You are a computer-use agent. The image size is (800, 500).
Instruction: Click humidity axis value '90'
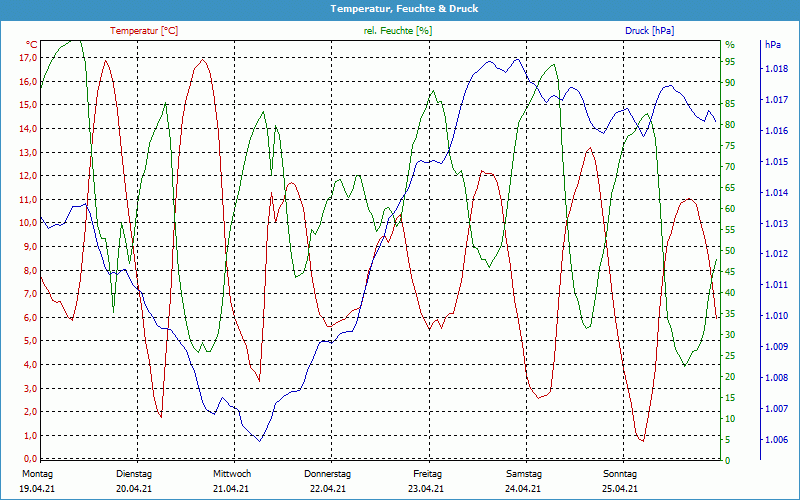click(x=730, y=83)
